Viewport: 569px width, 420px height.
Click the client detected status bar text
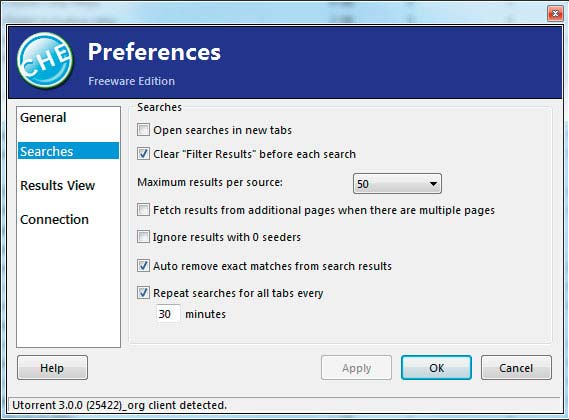coord(120,405)
